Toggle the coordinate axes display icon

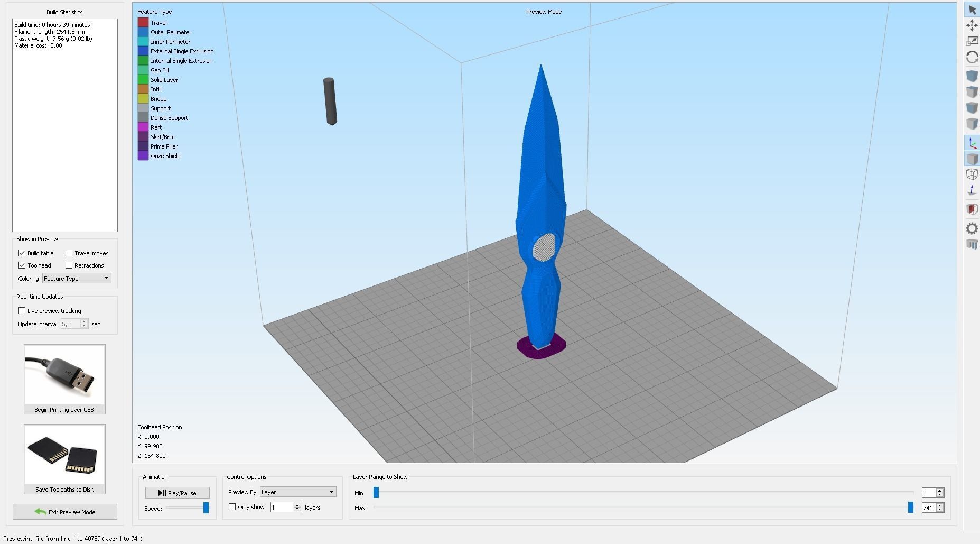tap(972, 143)
